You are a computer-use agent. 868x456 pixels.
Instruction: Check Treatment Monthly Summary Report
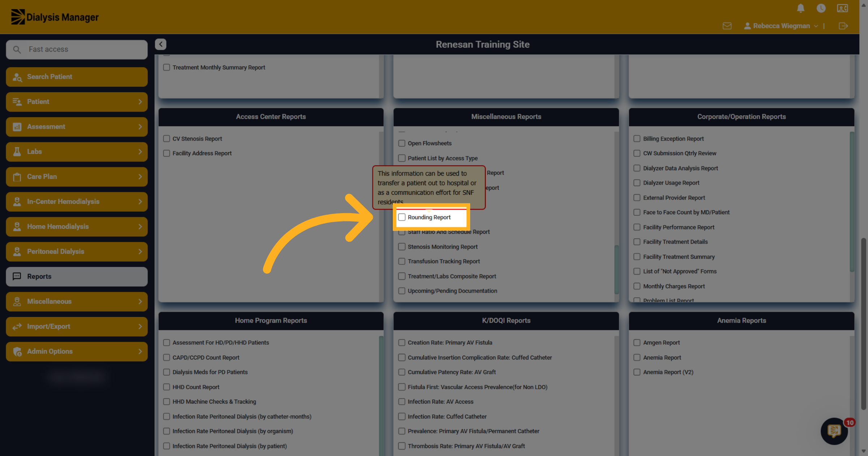[x=166, y=68]
